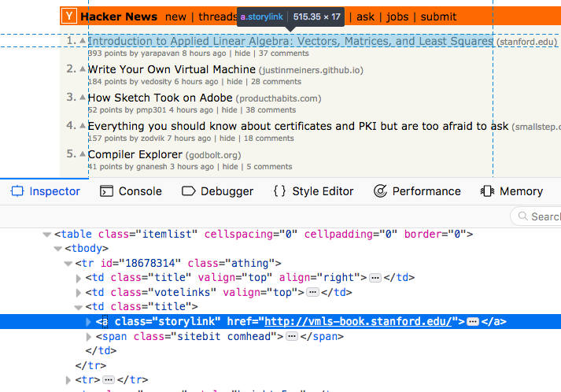The width and height of the screenshot is (561, 392).
Task: Upvote the How Sketch Took on Adobe story
Action: point(83,98)
